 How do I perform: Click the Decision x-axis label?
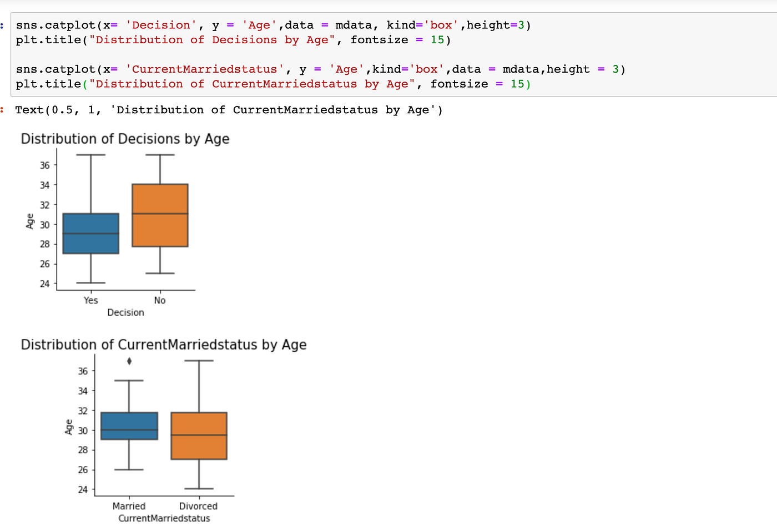click(x=125, y=312)
